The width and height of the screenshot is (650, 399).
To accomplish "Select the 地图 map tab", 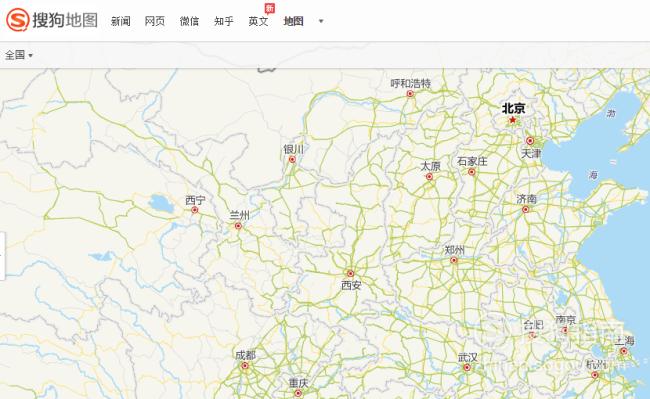I will 293,21.
